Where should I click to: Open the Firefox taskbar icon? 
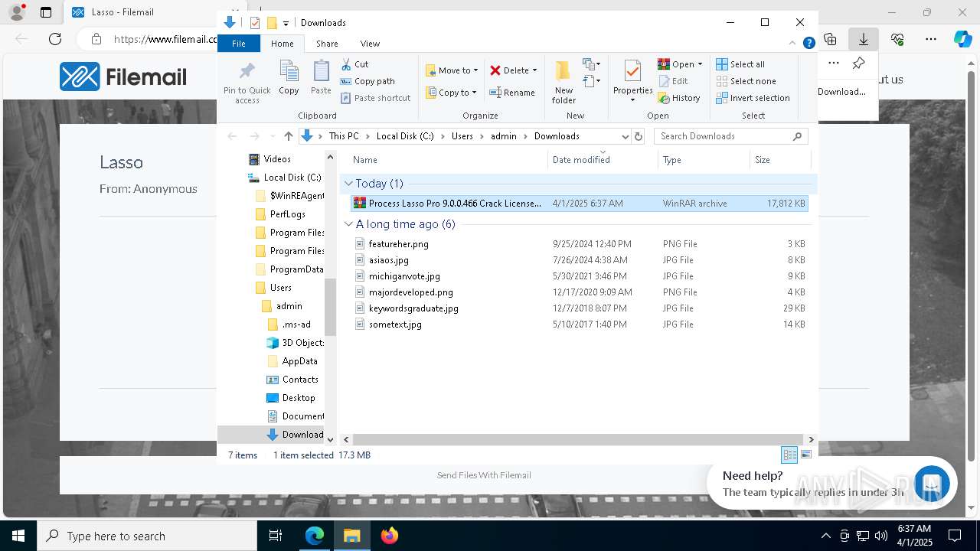pos(390,536)
